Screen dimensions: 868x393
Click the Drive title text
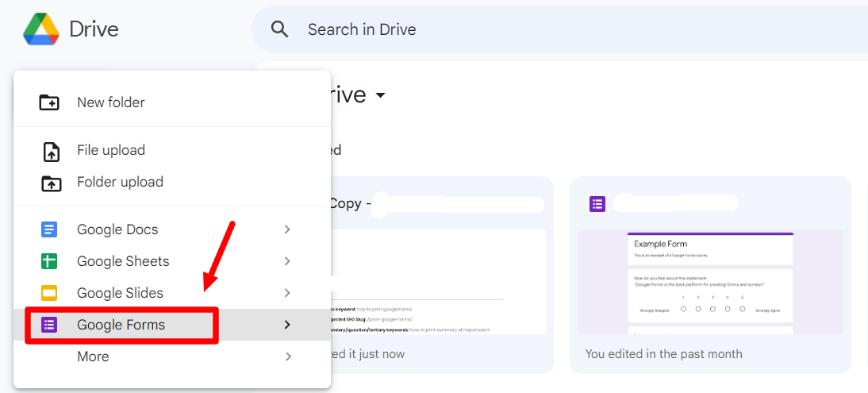coord(94,29)
